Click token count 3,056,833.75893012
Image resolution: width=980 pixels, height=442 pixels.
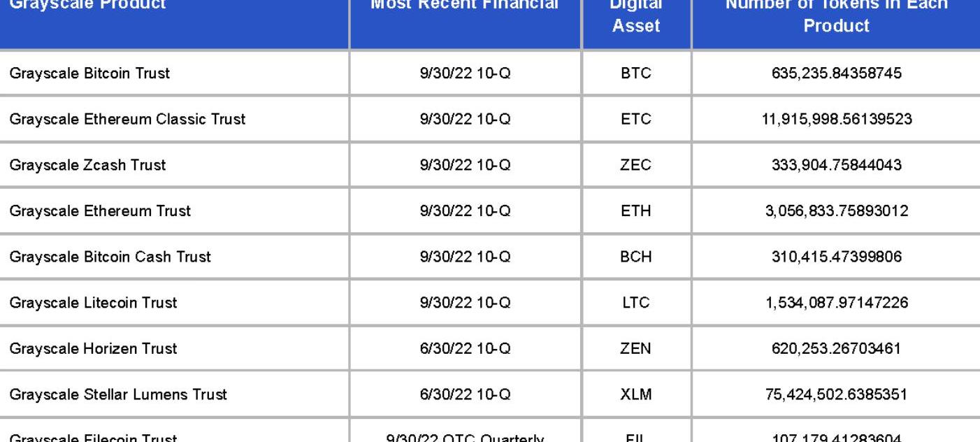point(836,211)
